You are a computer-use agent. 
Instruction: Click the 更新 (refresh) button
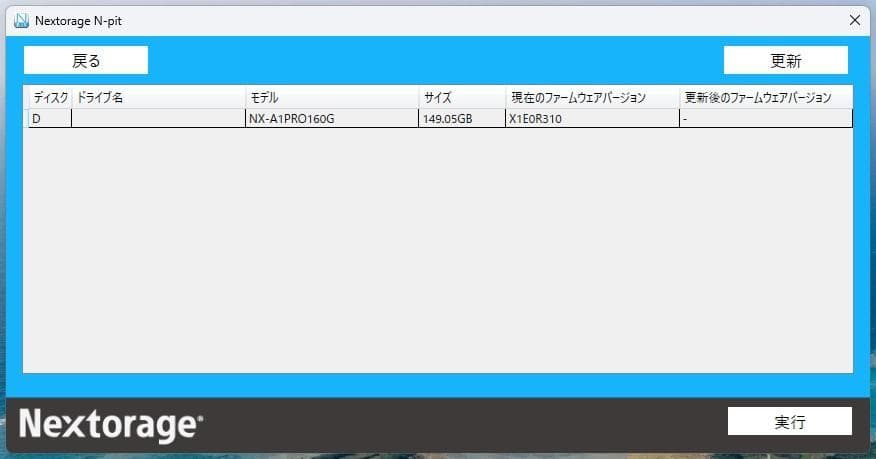pos(785,60)
